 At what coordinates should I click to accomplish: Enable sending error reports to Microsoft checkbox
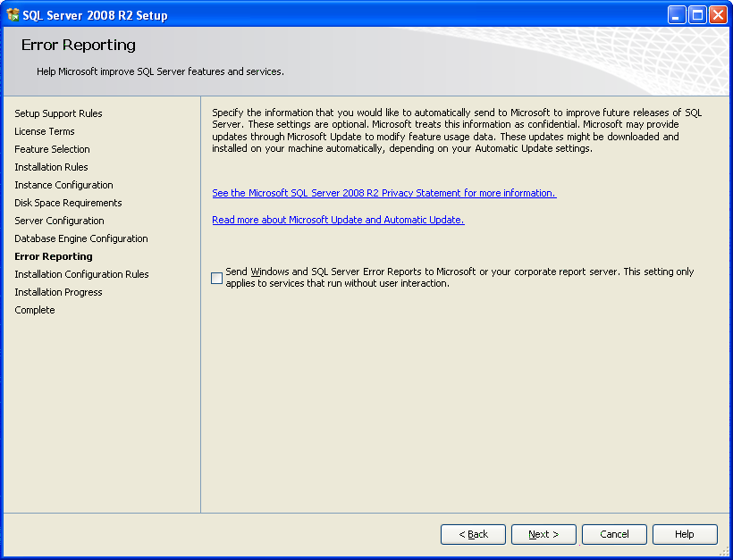[217, 278]
